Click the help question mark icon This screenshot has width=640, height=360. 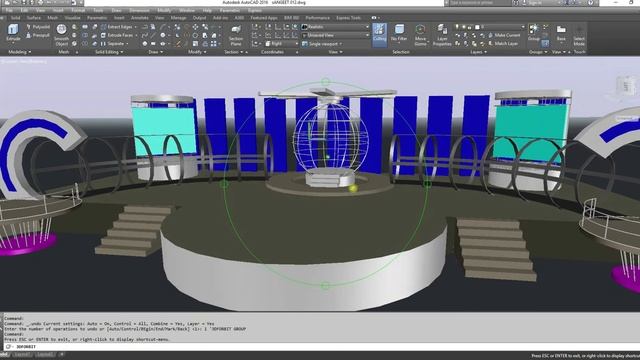pyautogui.click(x=590, y=3)
